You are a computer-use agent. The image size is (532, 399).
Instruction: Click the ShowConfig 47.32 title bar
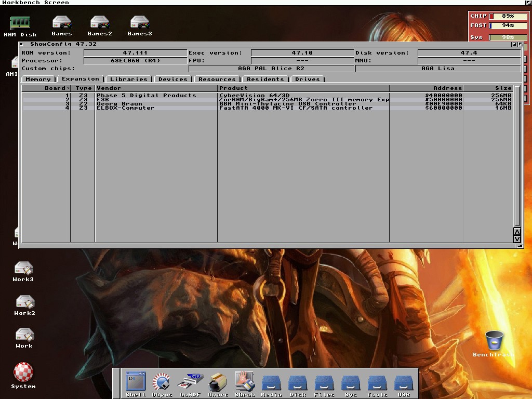tap(267, 44)
